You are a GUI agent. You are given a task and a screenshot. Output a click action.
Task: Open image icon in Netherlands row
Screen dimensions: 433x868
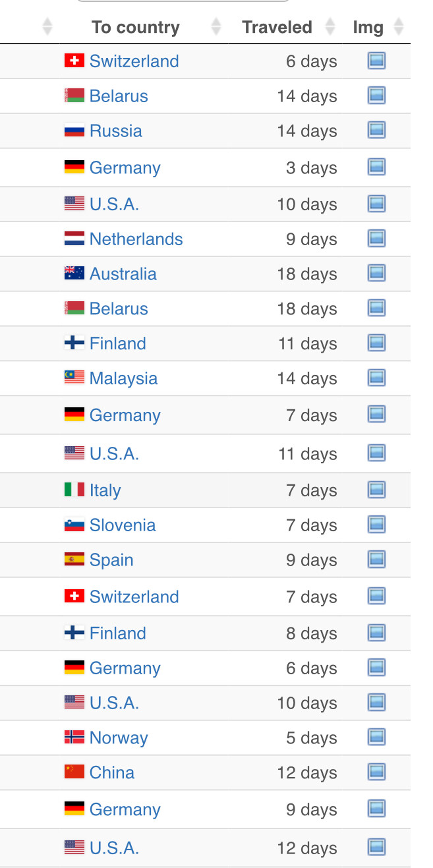pos(376,238)
